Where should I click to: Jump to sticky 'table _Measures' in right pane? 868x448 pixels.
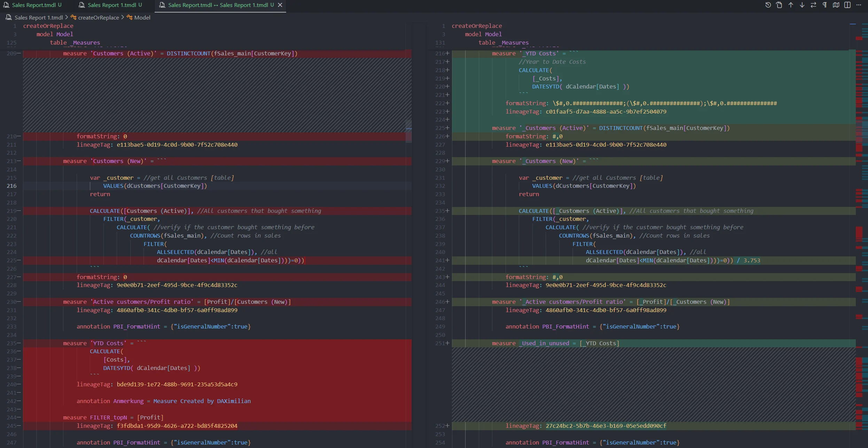(503, 43)
